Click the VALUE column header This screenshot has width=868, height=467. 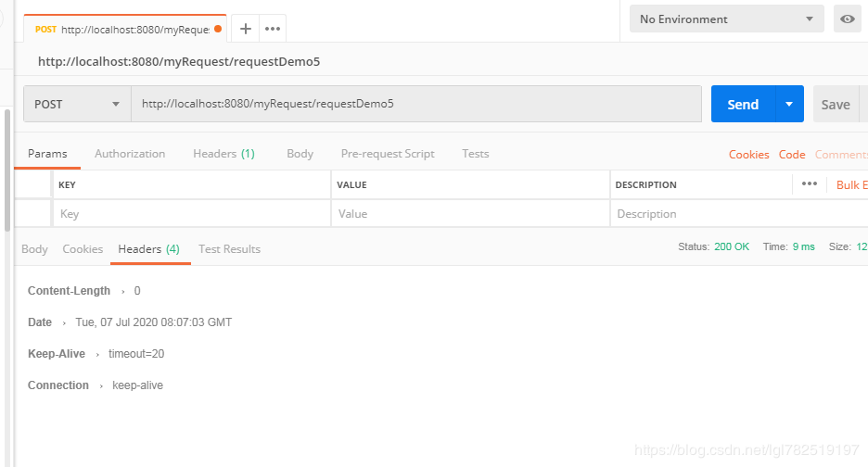pos(351,184)
